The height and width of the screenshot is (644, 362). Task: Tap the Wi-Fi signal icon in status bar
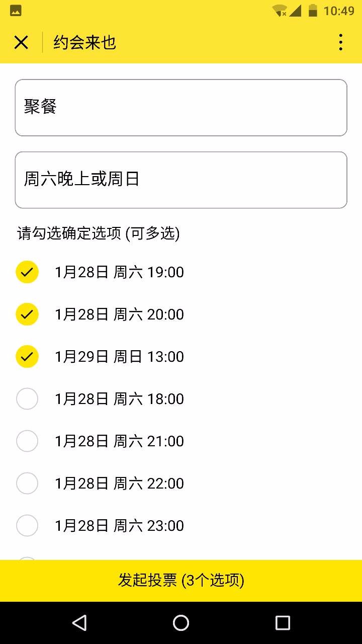point(280,11)
